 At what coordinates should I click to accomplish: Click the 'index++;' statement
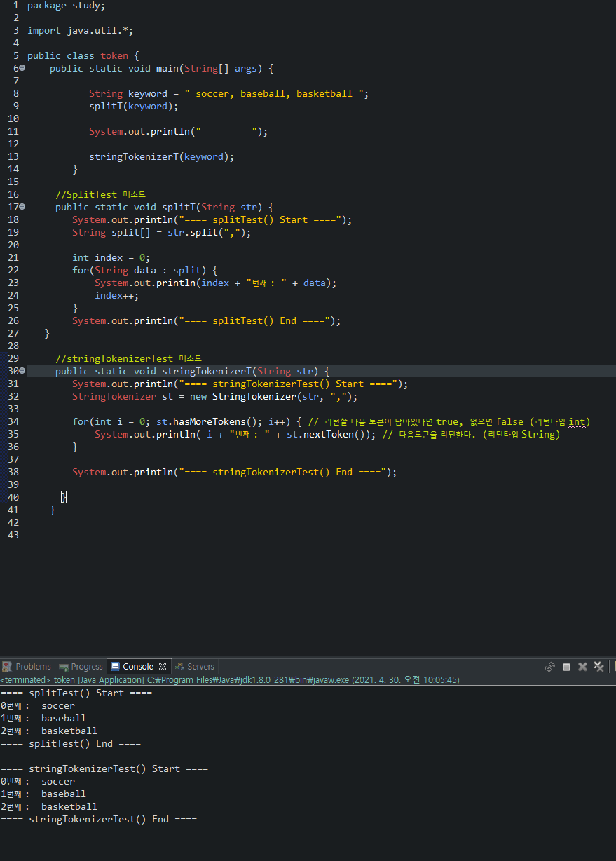coord(117,296)
